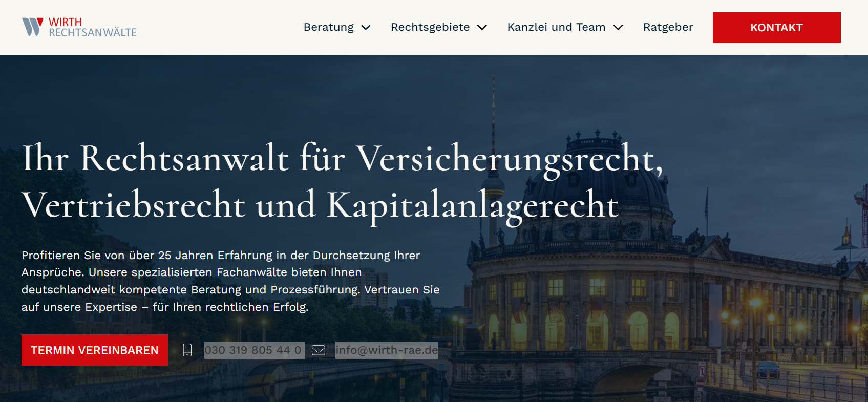Click the envelope mail icon
Screen dimensions: 868x402
coord(319,350)
